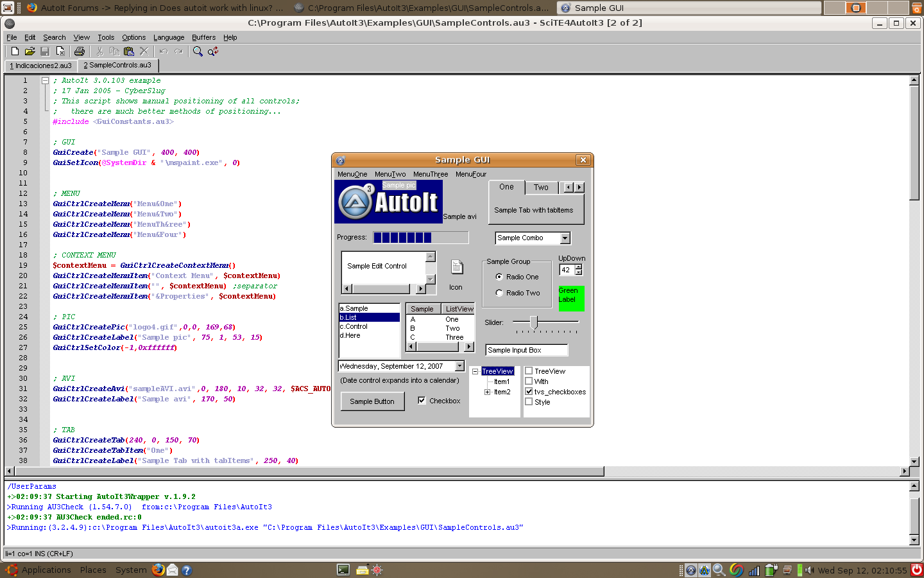Select c.Control in the list box
This screenshot has width=924, height=578.
pos(369,326)
